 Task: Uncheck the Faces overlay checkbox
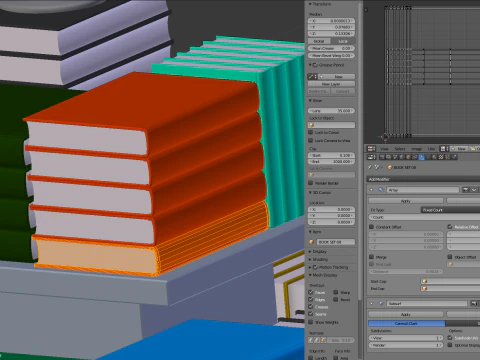coord(311,292)
